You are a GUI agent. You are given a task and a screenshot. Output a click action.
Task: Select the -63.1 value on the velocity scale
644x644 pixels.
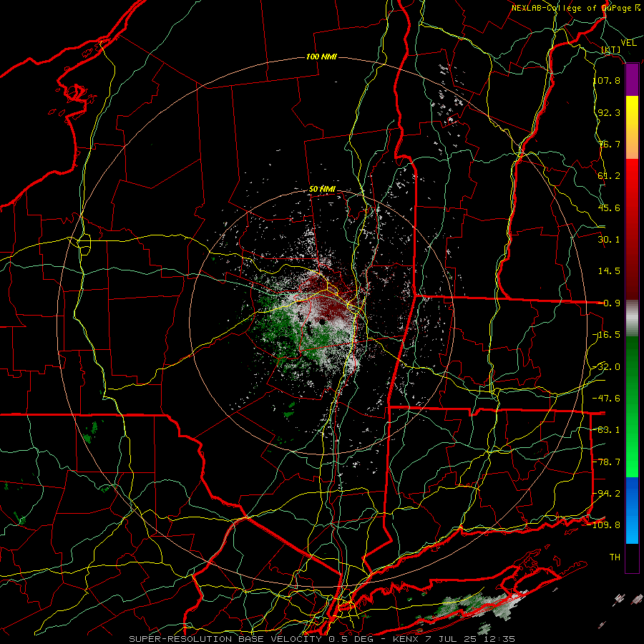coord(607,430)
